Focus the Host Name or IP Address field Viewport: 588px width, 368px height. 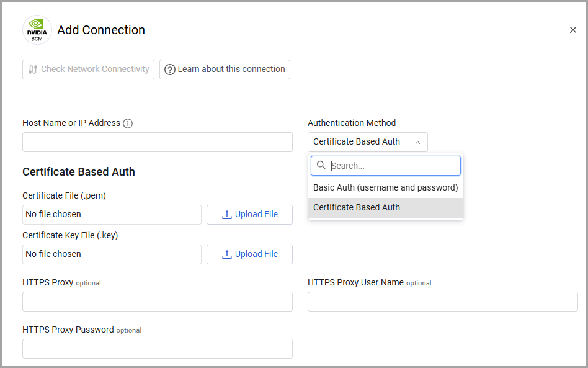[157, 142]
